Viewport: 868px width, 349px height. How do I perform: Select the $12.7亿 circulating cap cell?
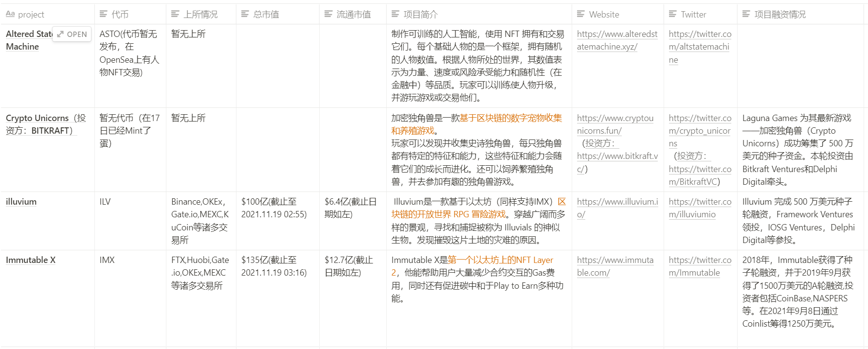353,298
